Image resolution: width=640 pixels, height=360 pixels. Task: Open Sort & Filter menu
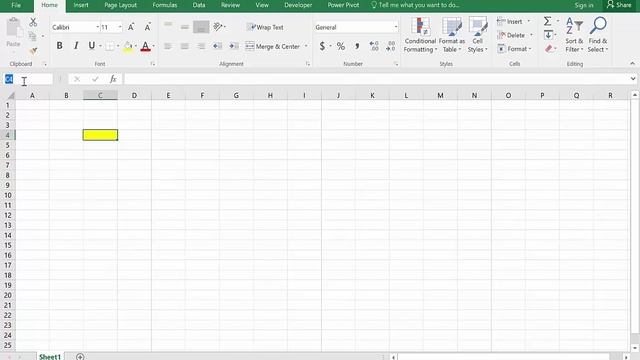tap(574, 35)
